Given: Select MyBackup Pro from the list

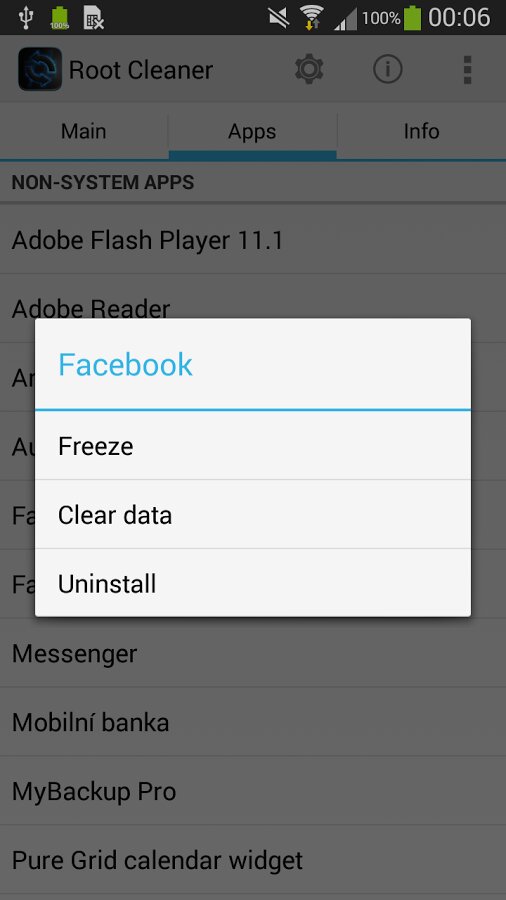Looking at the screenshot, I should point(253,791).
